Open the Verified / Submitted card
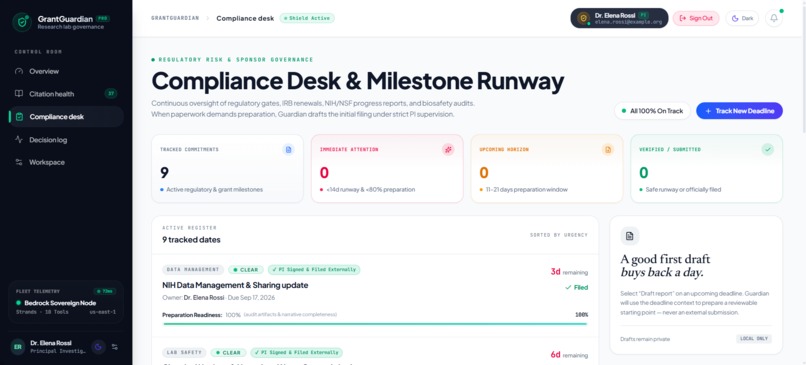The height and width of the screenshot is (365, 806). click(707, 169)
